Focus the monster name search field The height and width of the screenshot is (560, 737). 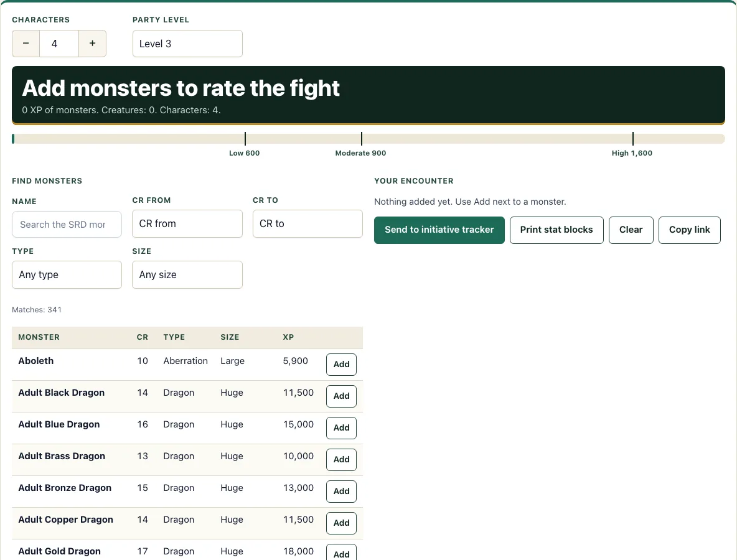(x=67, y=225)
